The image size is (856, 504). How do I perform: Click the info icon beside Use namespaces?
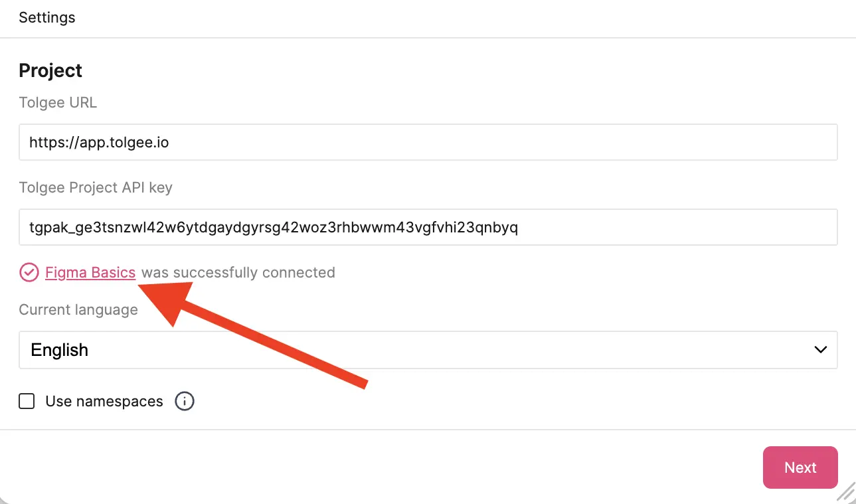(184, 401)
